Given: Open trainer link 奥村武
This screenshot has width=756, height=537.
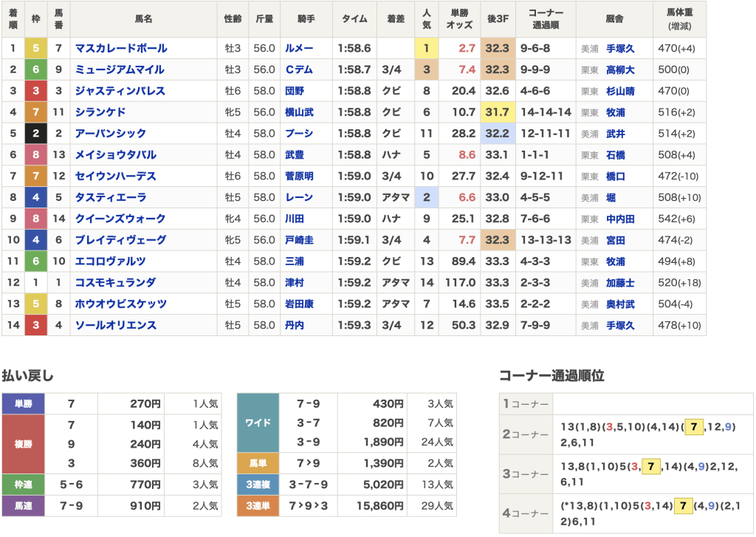Looking at the screenshot, I should pyautogui.click(x=620, y=304).
